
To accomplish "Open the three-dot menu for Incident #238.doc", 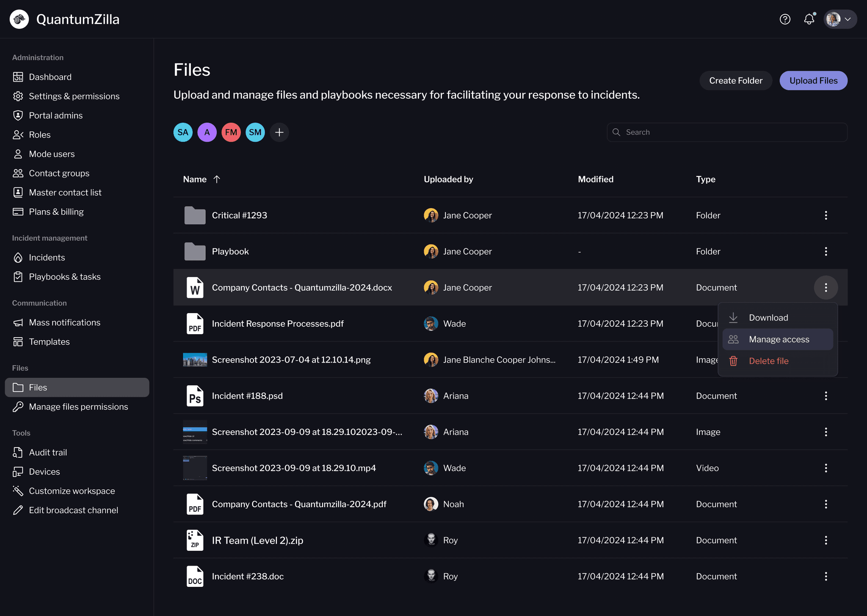I will click(826, 576).
